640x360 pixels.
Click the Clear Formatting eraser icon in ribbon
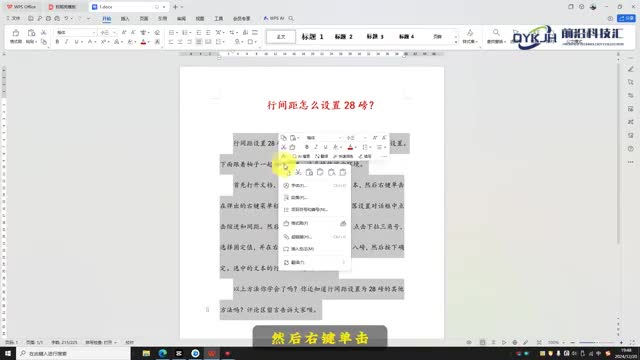point(157,32)
